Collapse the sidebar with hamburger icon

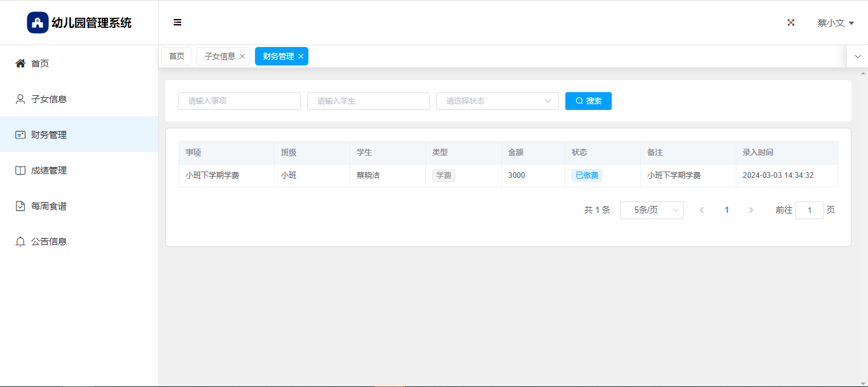point(177,22)
